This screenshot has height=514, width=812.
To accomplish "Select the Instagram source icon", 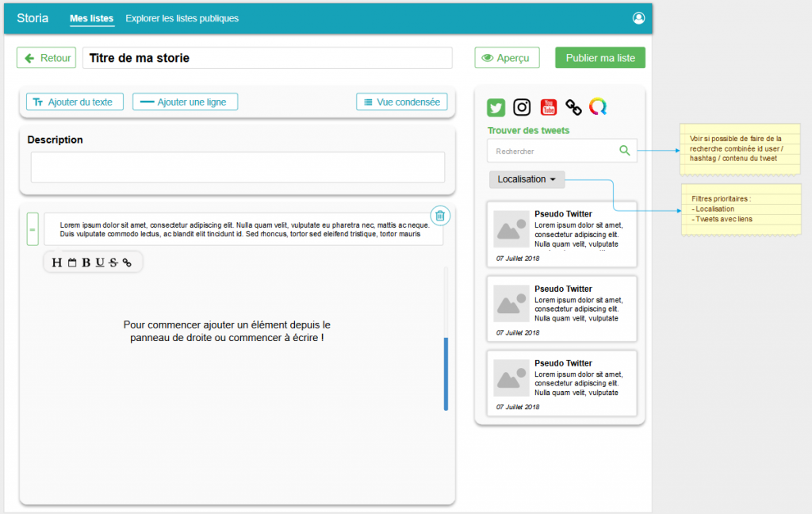I will (x=522, y=108).
